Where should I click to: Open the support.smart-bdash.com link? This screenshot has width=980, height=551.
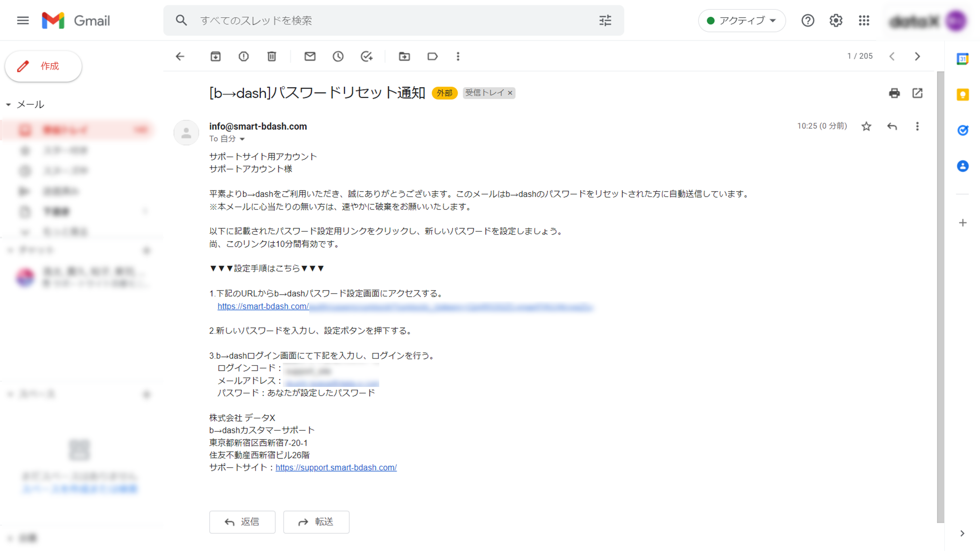(336, 468)
